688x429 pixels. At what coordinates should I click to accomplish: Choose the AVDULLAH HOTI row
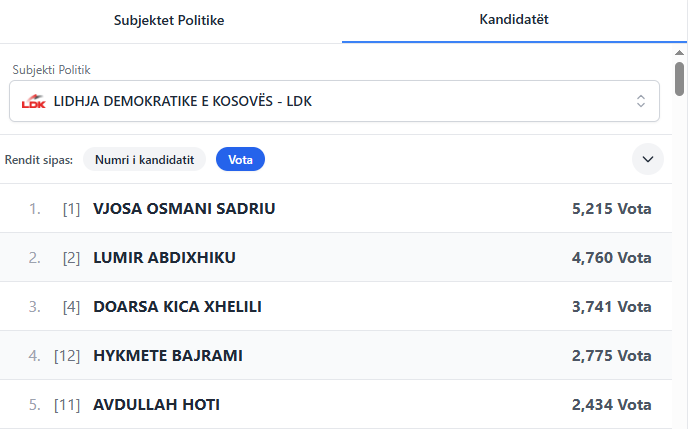click(336, 404)
